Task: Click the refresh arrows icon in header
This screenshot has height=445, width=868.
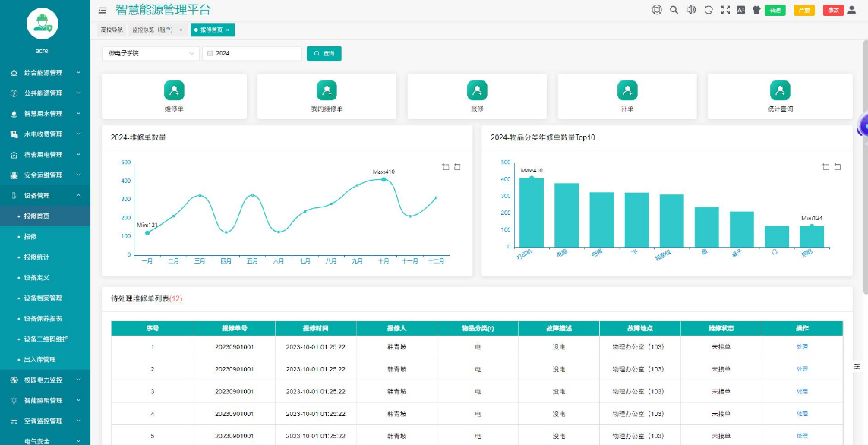Action: coord(708,10)
